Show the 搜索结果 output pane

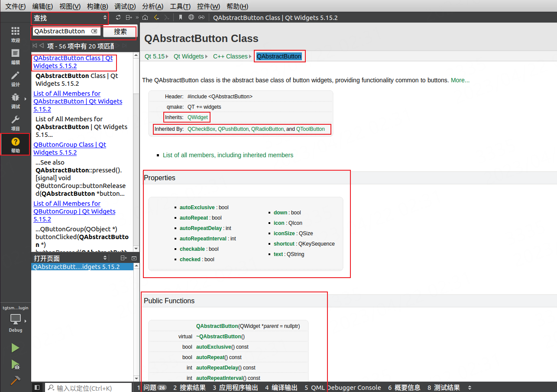click(x=189, y=388)
